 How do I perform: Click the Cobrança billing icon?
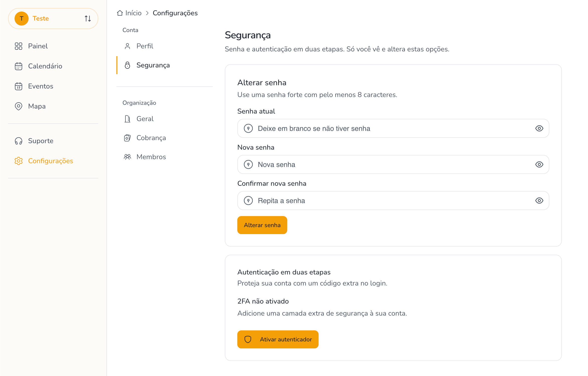point(127,138)
